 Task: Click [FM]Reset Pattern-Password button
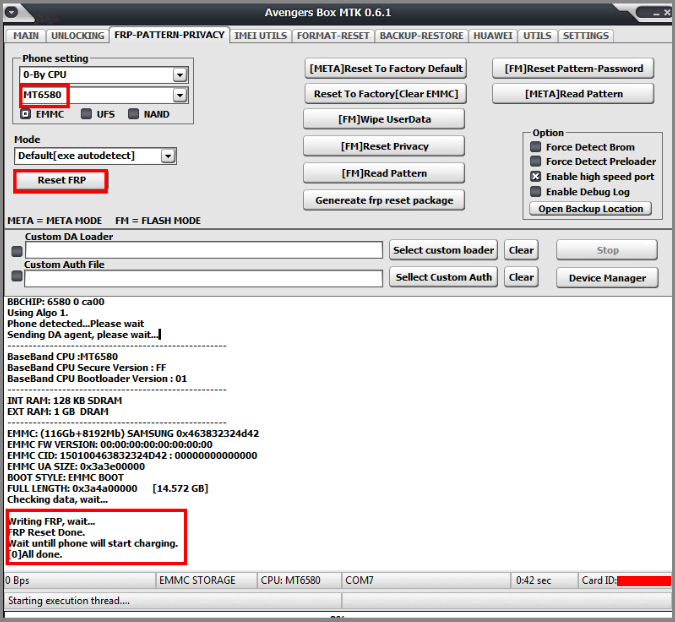573,68
